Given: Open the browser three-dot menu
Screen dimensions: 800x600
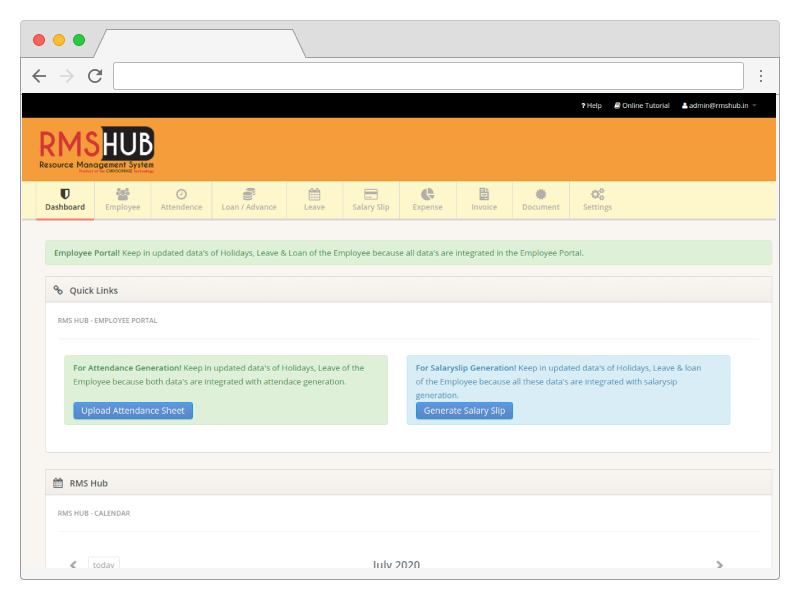Looking at the screenshot, I should [761, 76].
